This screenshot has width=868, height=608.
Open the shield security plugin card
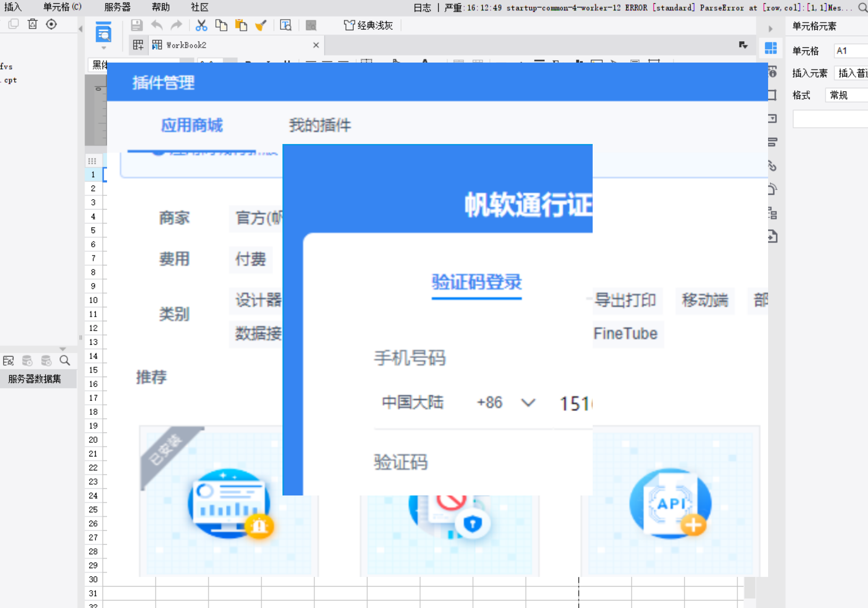tap(450, 535)
